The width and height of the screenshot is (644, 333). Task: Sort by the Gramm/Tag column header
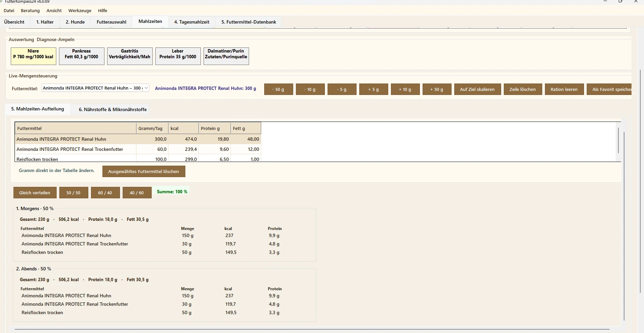152,128
